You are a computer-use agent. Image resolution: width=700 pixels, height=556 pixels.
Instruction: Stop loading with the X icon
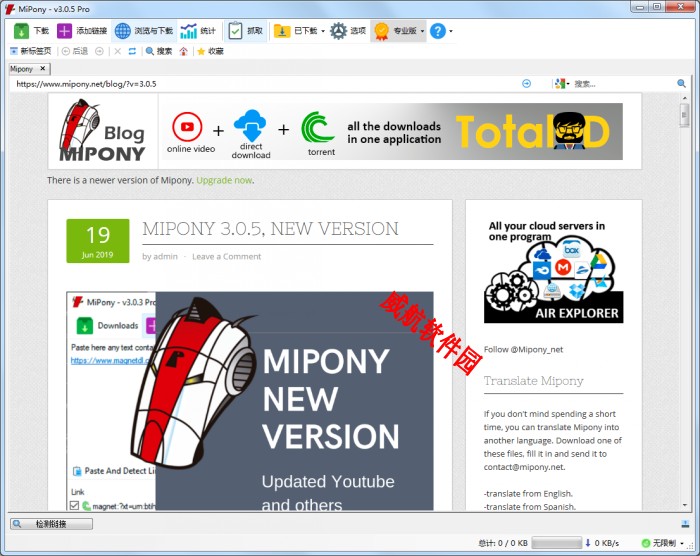click(117, 51)
